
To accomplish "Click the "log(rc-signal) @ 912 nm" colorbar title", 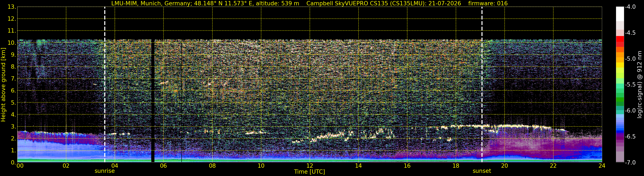I will pyautogui.click(x=640, y=85).
